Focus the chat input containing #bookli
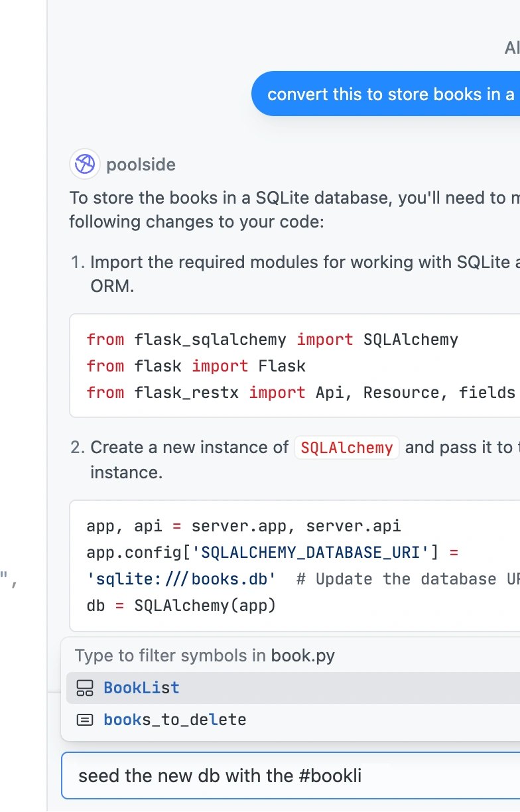The image size is (520, 812). coord(291,776)
